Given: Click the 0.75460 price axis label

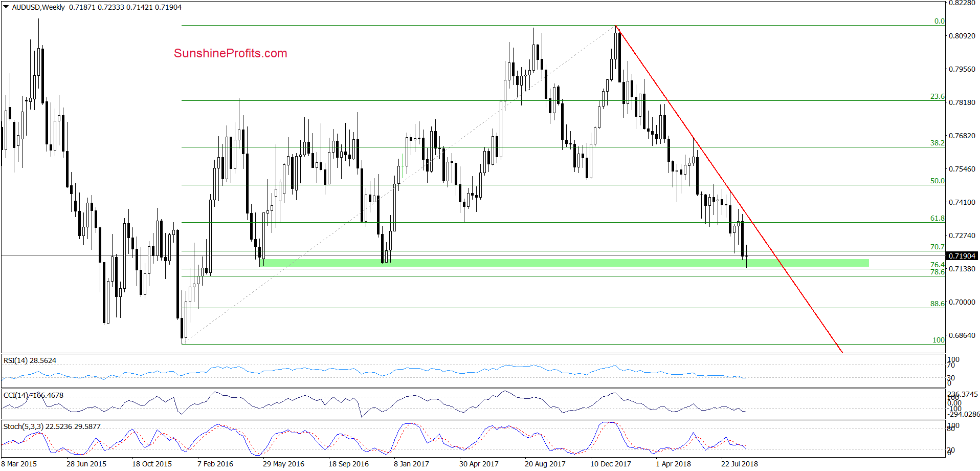Looking at the screenshot, I should [x=962, y=169].
